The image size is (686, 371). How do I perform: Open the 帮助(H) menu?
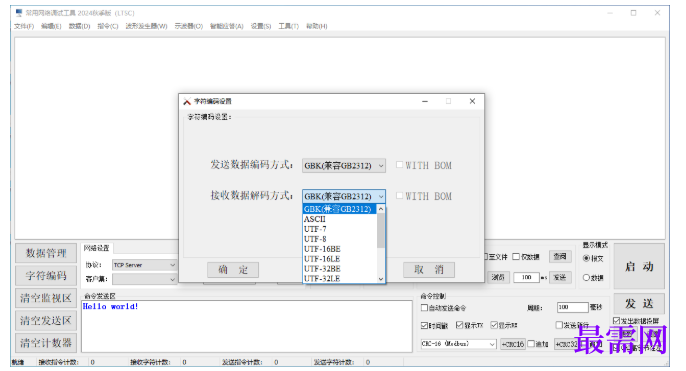click(x=316, y=26)
